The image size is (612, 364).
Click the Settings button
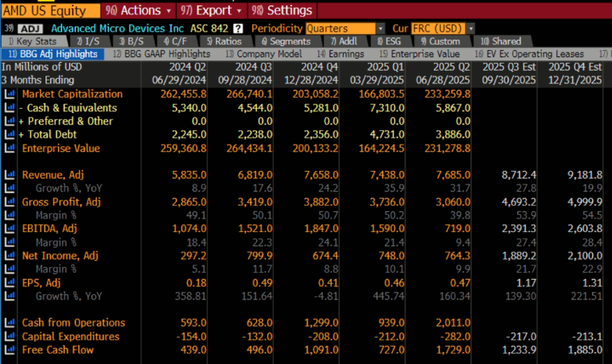click(283, 10)
